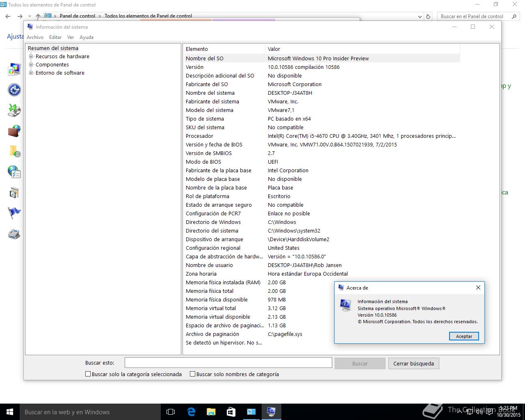Image resolution: width=525 pixels, height=420 pixels.
Task: Click the Elemento column header
Action: pyautogui.click(x=225, y=49)
